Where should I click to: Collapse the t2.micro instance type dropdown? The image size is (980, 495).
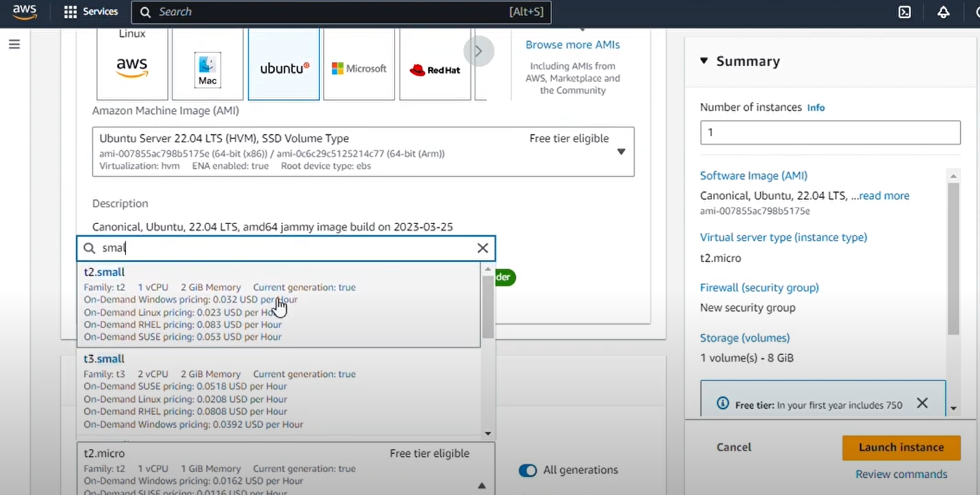(x=481, y=486)
